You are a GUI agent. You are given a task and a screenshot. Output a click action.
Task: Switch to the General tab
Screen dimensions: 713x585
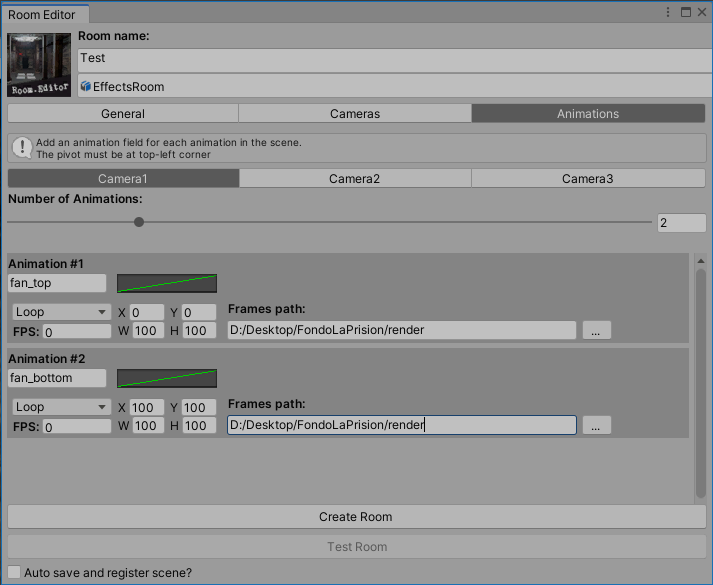[123, 114]
